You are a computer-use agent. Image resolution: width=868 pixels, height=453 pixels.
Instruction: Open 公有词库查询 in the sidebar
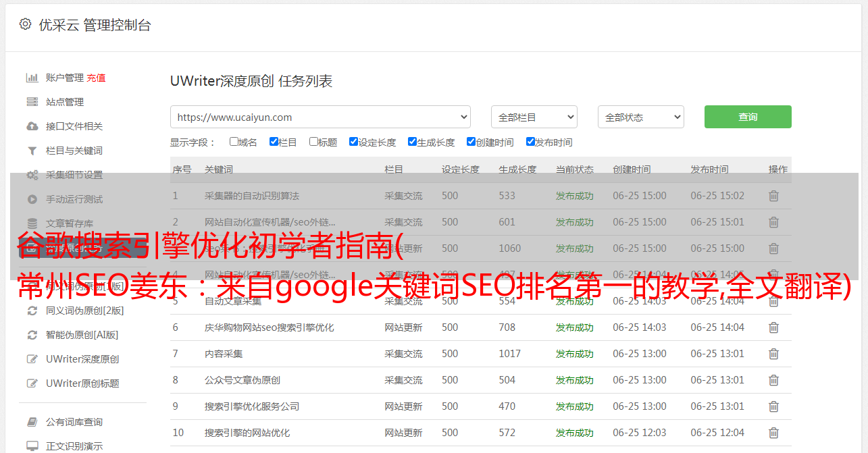point(74,422)
